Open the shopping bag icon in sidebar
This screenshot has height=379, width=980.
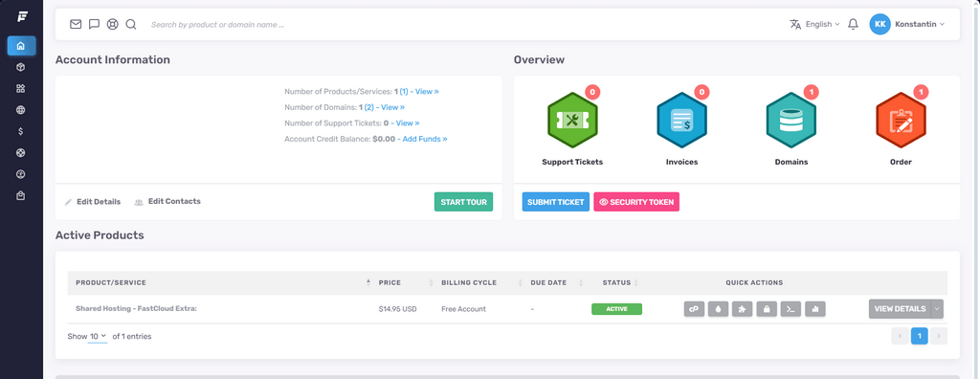tap(21, 196)
